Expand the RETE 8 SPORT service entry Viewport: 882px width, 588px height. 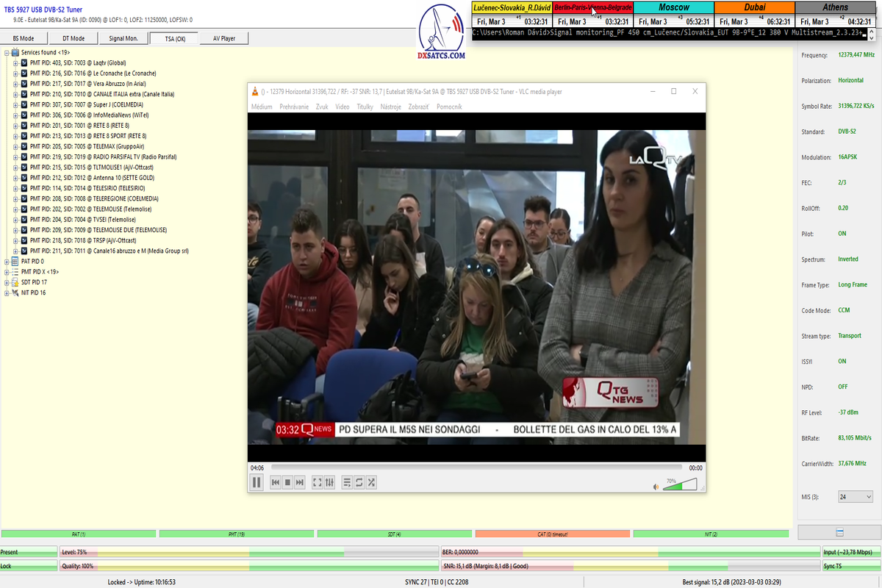[15, 136]
